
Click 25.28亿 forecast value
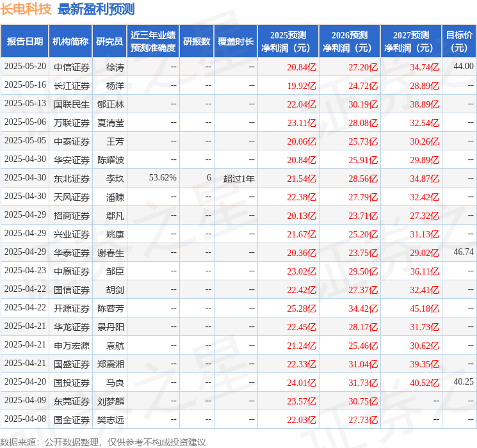coord(302,308)
